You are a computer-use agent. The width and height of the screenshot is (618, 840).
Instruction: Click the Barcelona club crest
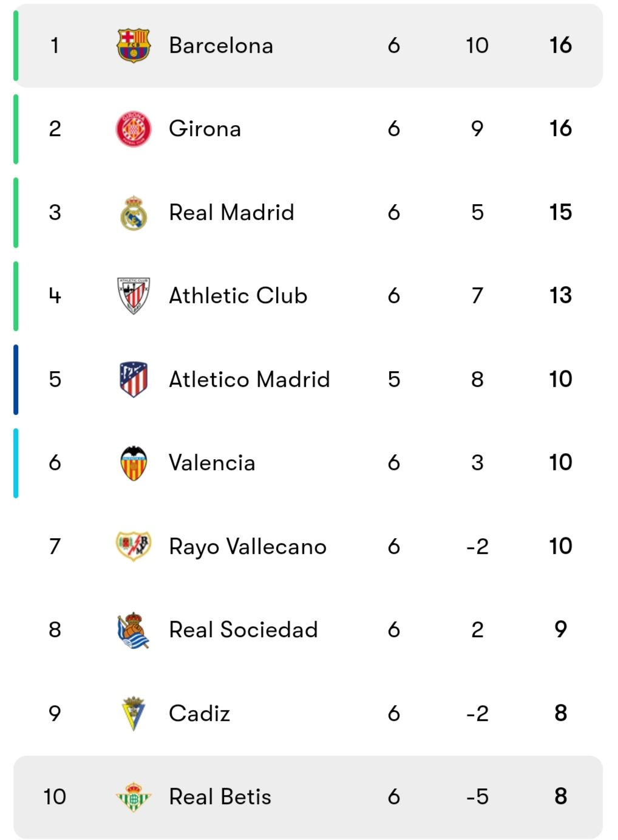133,46
